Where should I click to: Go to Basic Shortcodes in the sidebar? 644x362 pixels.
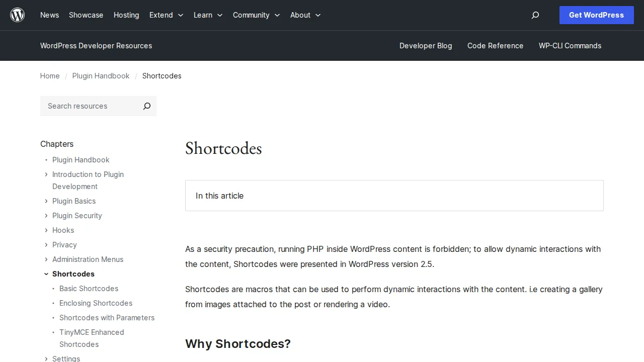(x=89, y=289)
